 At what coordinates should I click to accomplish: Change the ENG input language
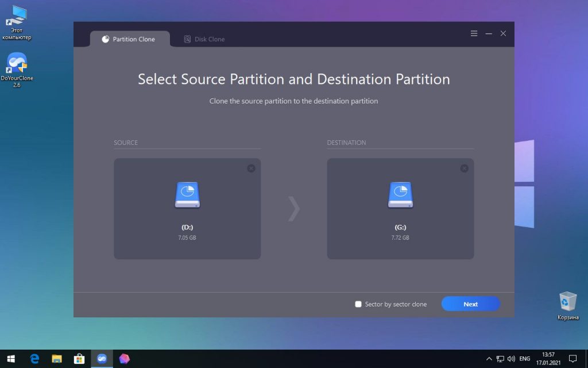pos(524,359)
